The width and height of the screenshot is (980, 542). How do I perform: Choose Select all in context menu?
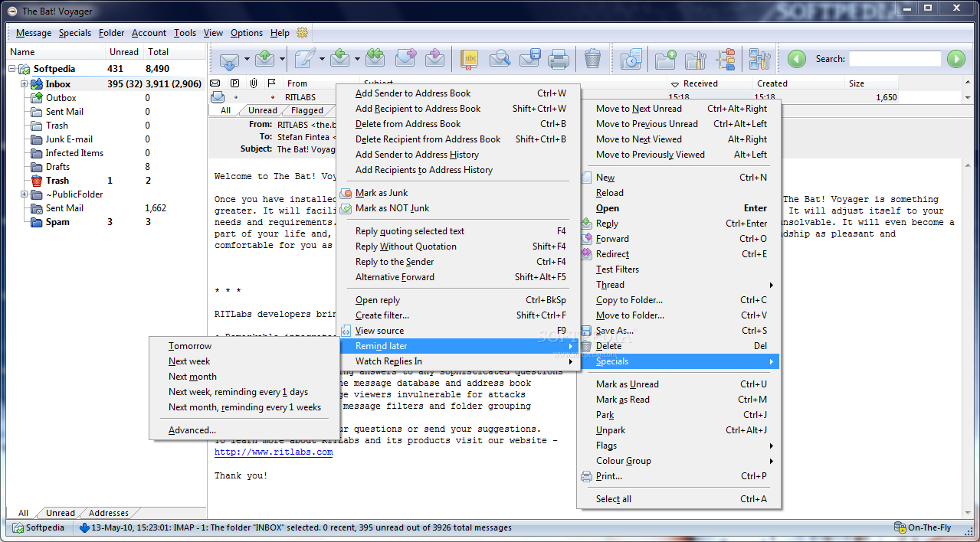(x=678, y=499)
